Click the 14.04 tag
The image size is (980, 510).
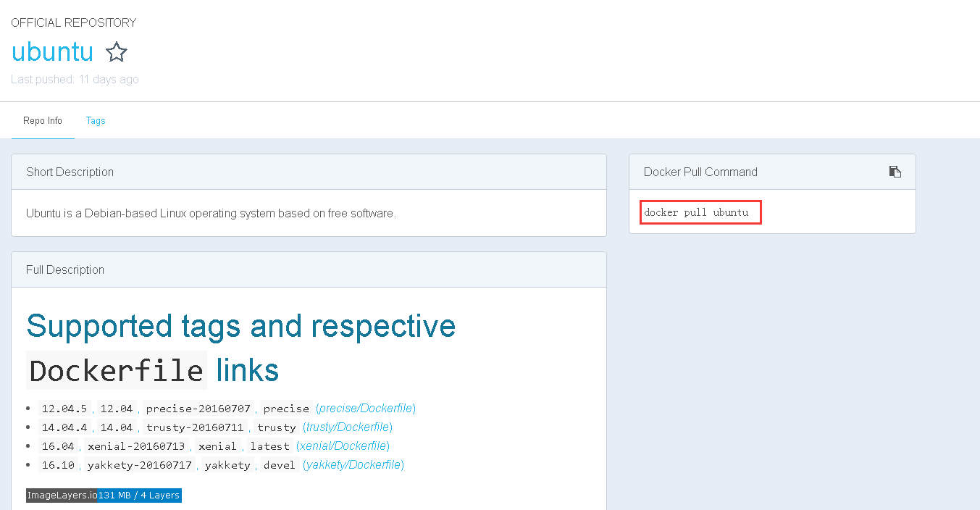(x=117, y=427)
